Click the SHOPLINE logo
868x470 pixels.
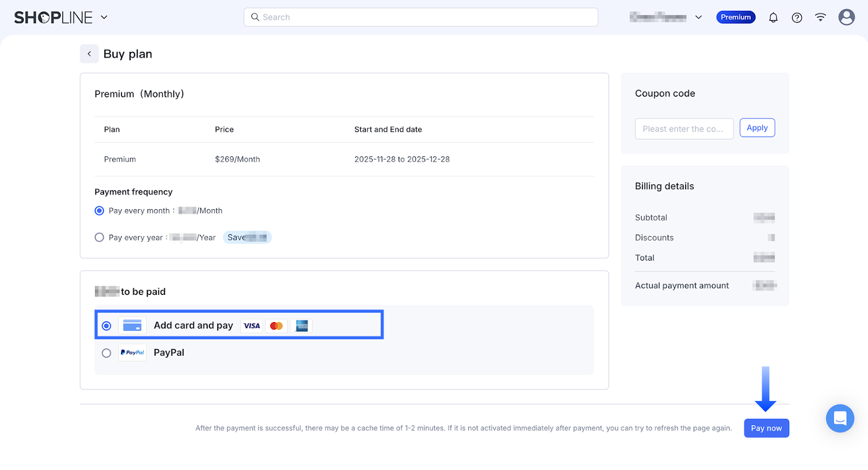pyautogui.click(x=53, y=17)
